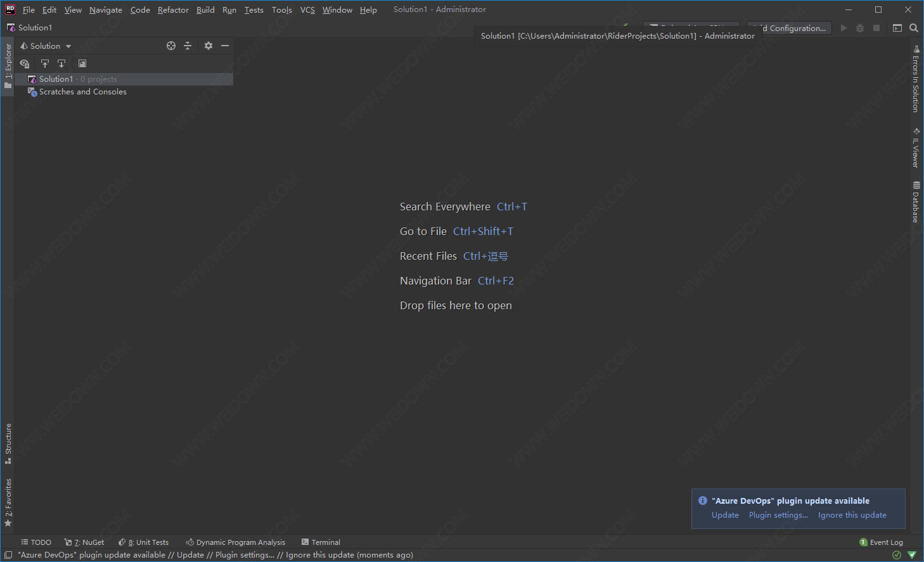The height and width of the screenshot is (562, 924).
Task: Toggle the Show All Files eye icon
Action: click(25, 63)
